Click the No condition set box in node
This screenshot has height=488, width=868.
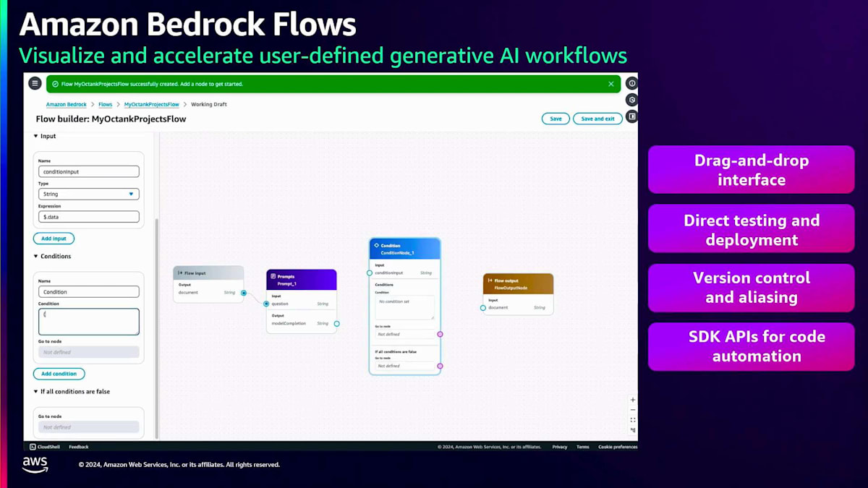404,307
